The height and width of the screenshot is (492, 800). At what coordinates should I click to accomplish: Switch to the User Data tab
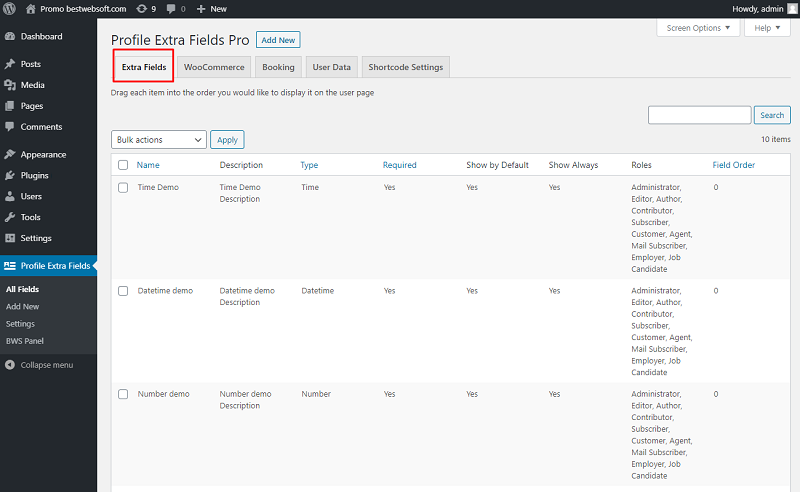(332, 67)
